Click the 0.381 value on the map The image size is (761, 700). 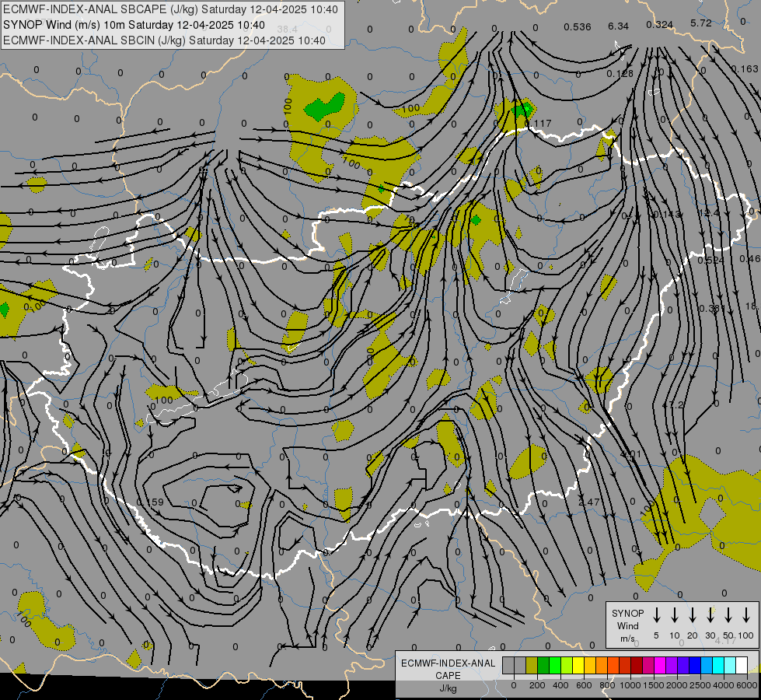click(x=711, y=309)
